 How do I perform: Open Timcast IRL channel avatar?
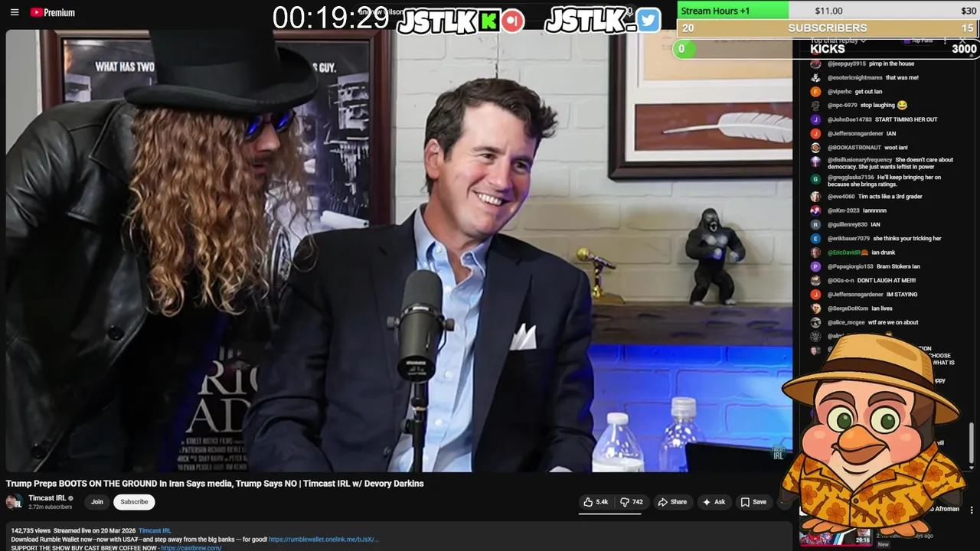pos(15,502)
